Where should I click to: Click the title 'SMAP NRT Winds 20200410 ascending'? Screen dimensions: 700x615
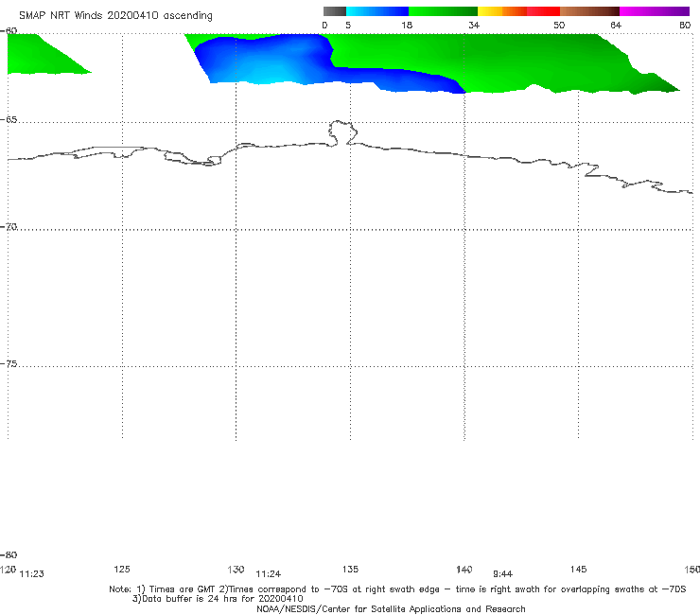(x=115, y=15)
